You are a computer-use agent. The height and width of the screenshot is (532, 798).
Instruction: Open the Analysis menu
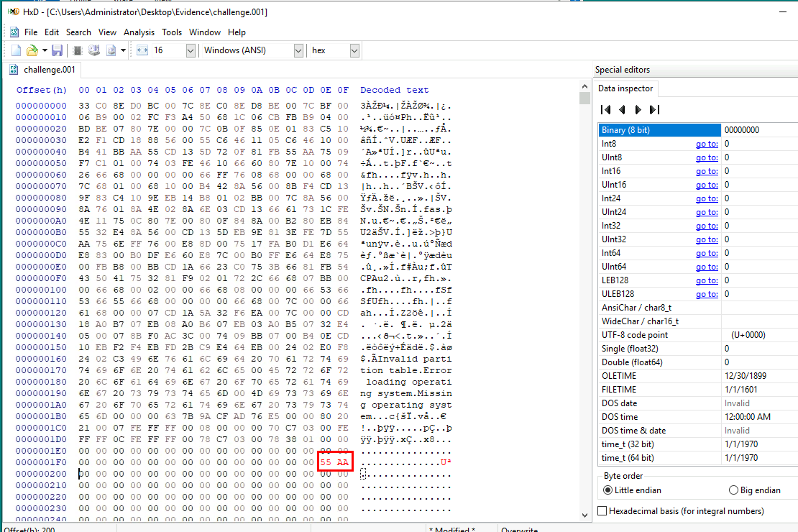pos(139,32)
